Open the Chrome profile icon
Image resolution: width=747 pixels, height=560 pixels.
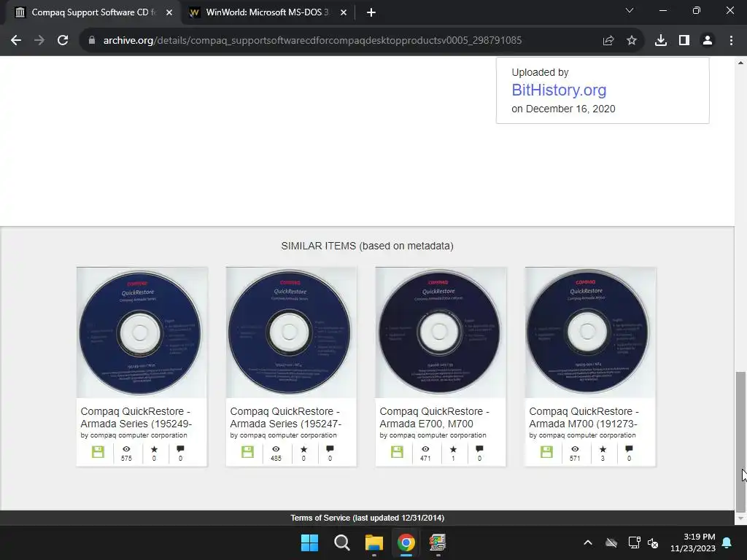tap(708, 41)
